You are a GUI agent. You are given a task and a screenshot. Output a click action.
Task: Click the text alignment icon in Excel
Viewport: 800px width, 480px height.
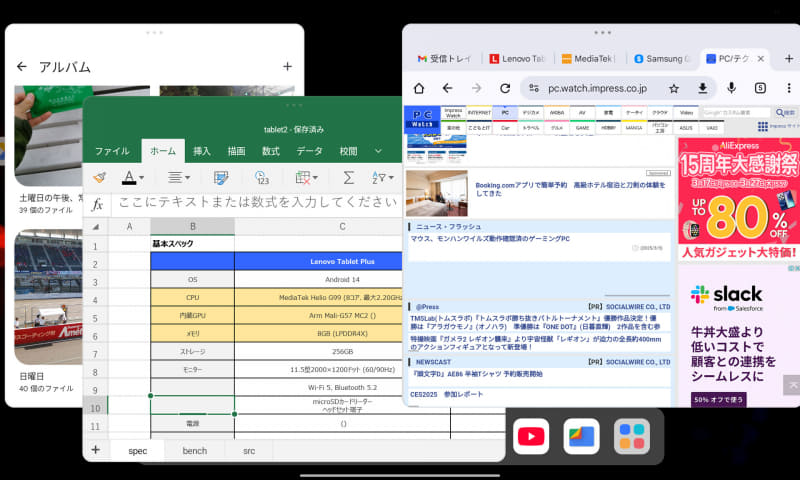click(x=174, y=178)
